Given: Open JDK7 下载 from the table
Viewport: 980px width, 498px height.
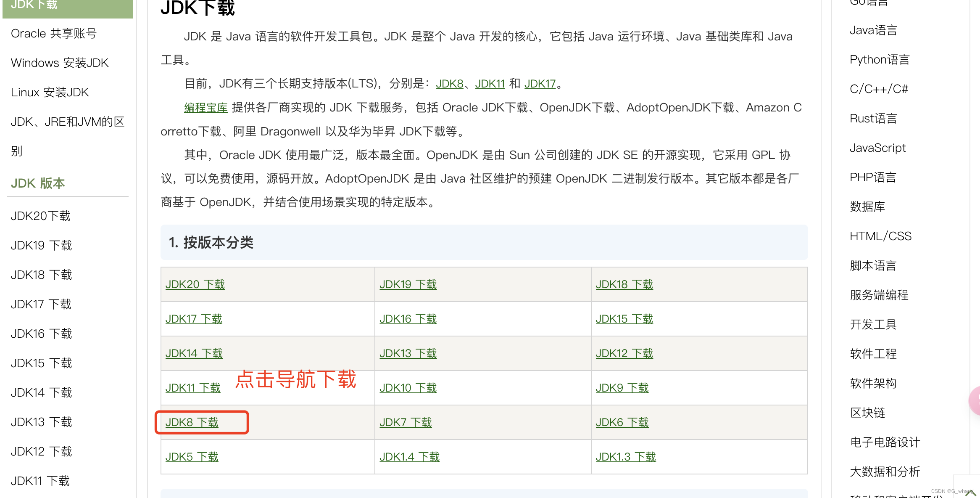Looking at the screenshot, I should point(406,422).
